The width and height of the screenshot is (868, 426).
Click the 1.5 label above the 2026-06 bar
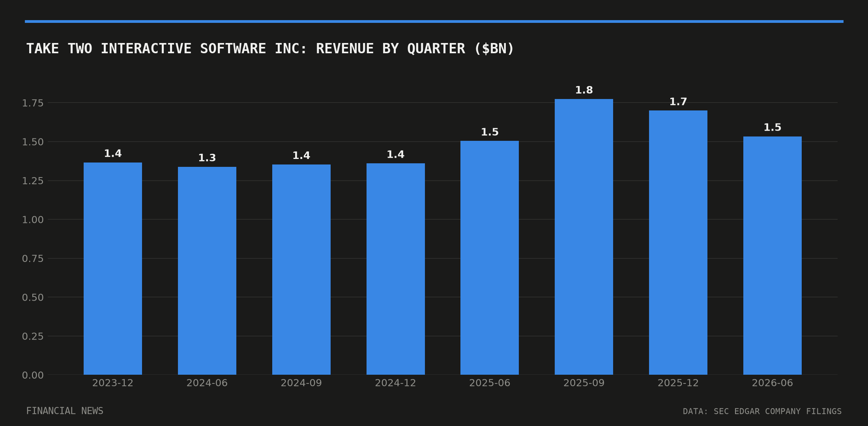(773, 128)
